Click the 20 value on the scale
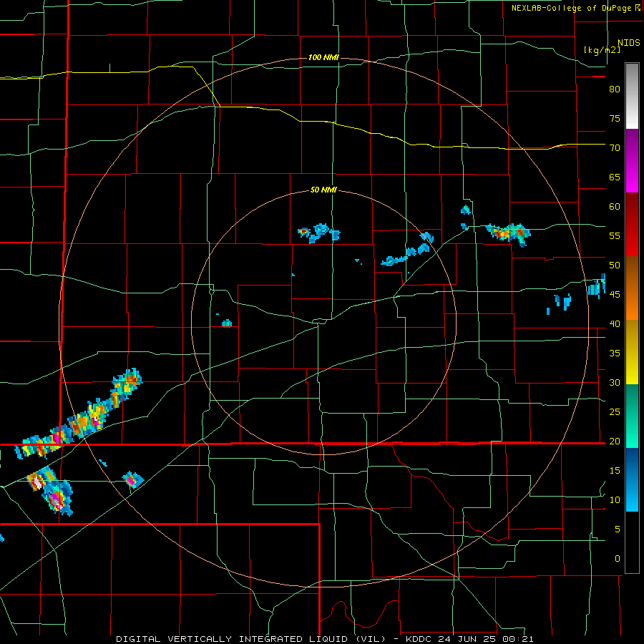Viewport: 644px width, 644px height. (x=615, y=441)
